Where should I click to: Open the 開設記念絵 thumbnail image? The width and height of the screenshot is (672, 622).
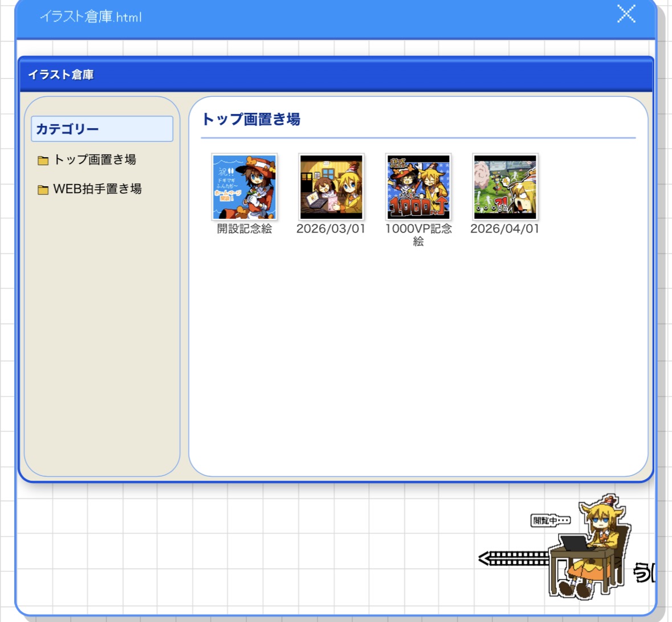tap(245, 187)
